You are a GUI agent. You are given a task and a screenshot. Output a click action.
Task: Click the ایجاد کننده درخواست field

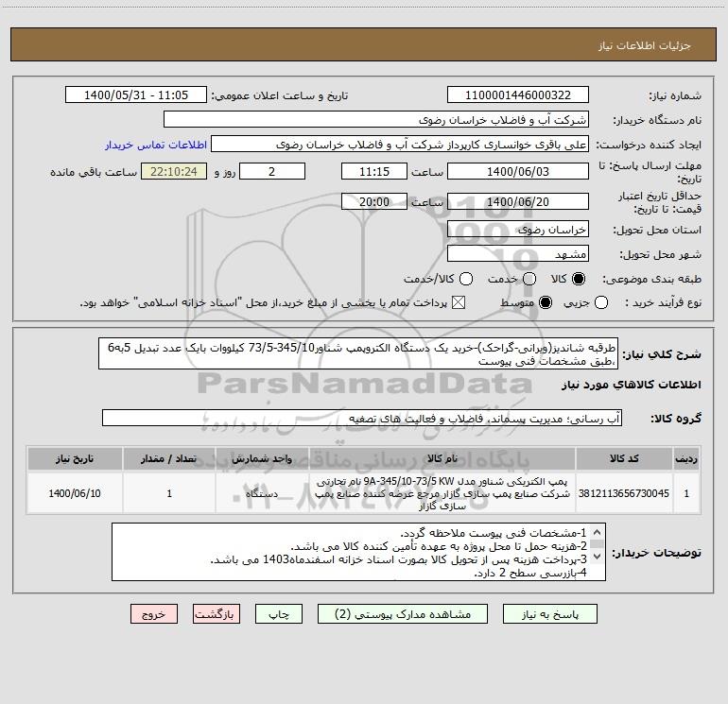coord(400,145)
